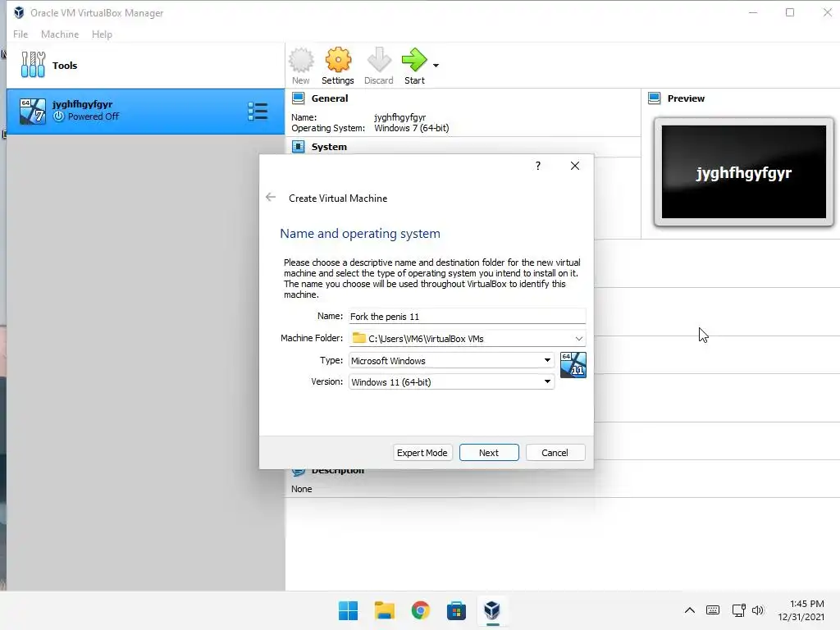Open the Start button dropdown arrow
Viewport: 840px width, 630px height.
point(436,66)
